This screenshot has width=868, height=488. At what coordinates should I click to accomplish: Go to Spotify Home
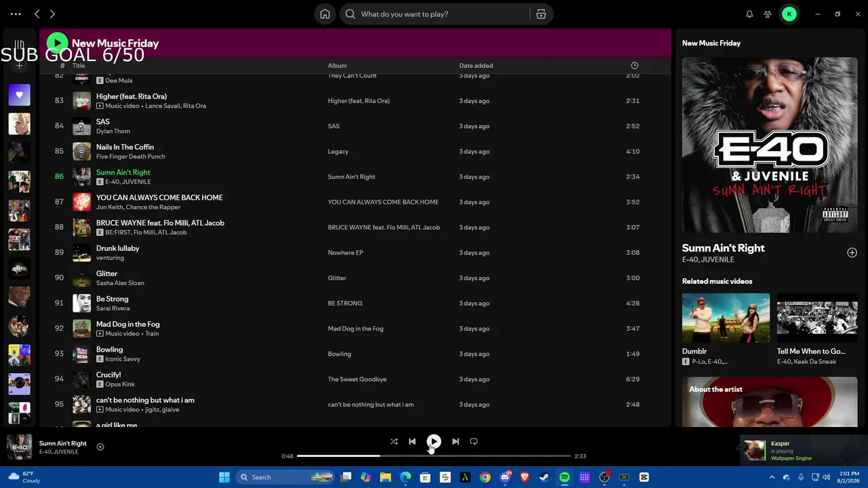[x=325, y=14]
